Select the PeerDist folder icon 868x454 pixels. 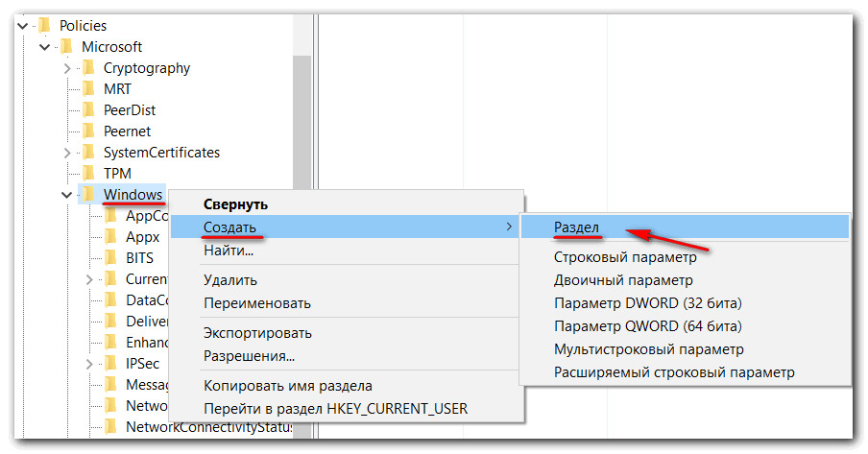click(x=88, y=110)
